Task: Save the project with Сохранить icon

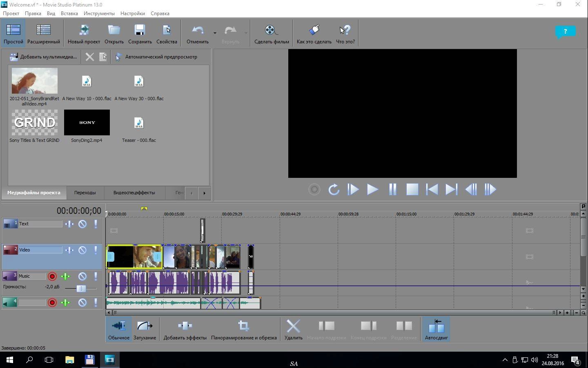Action: click(x=140, y=30)
